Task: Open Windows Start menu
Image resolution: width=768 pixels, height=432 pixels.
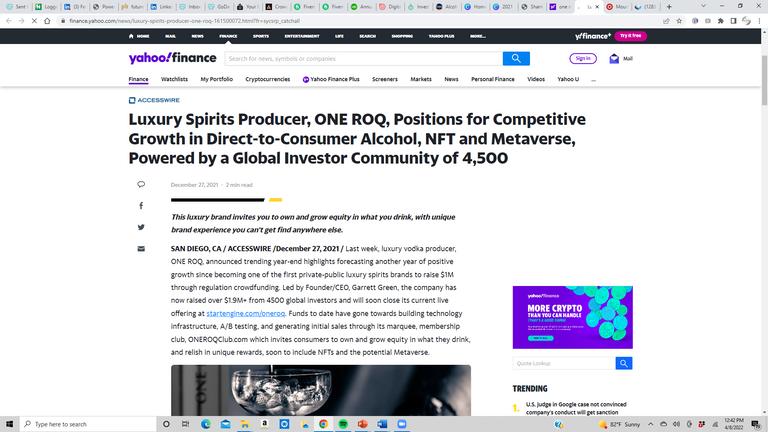Action: [x=9, y=424]
